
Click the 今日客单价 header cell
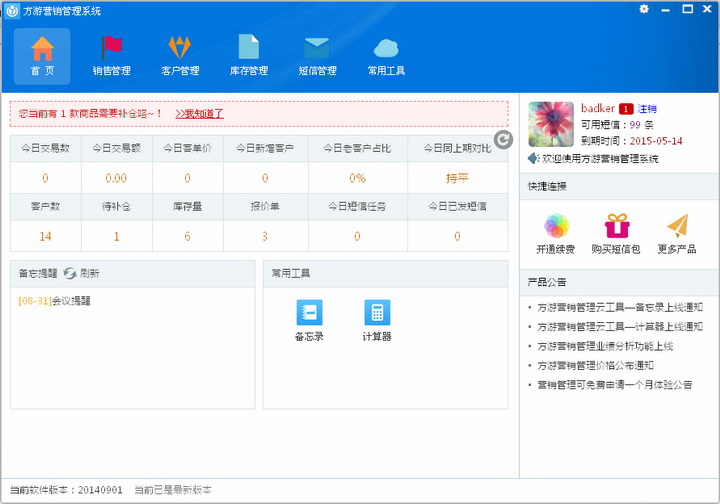pyautogui.click(x=187, y=148)
